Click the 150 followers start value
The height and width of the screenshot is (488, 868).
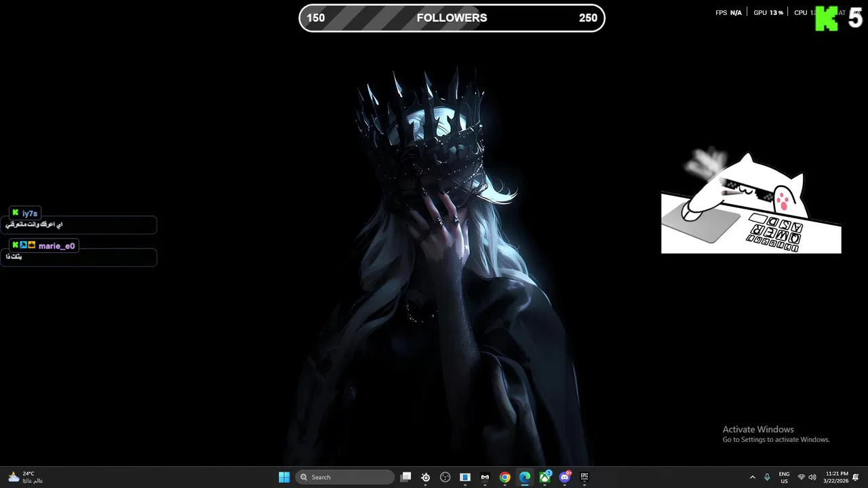coord(315,18)
